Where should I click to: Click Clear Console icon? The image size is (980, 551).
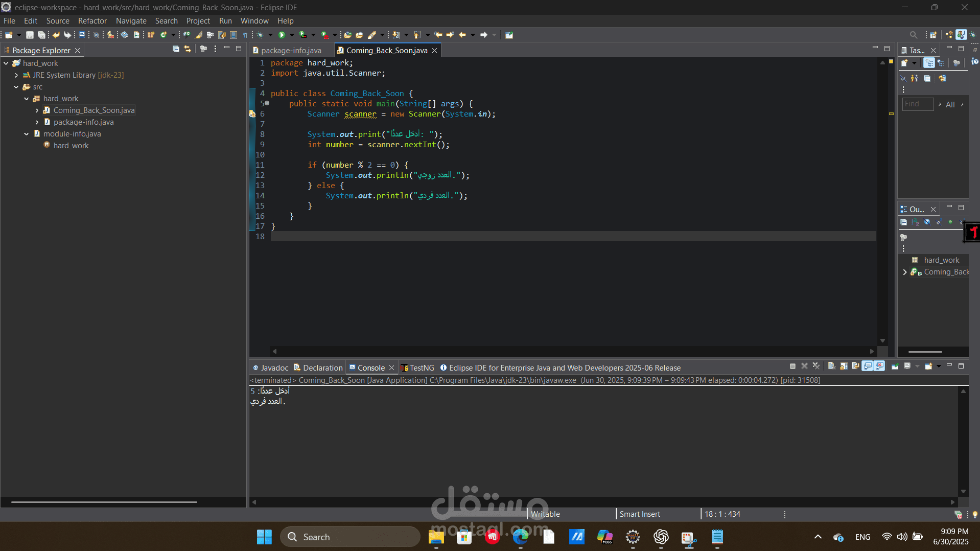point(831,366)
